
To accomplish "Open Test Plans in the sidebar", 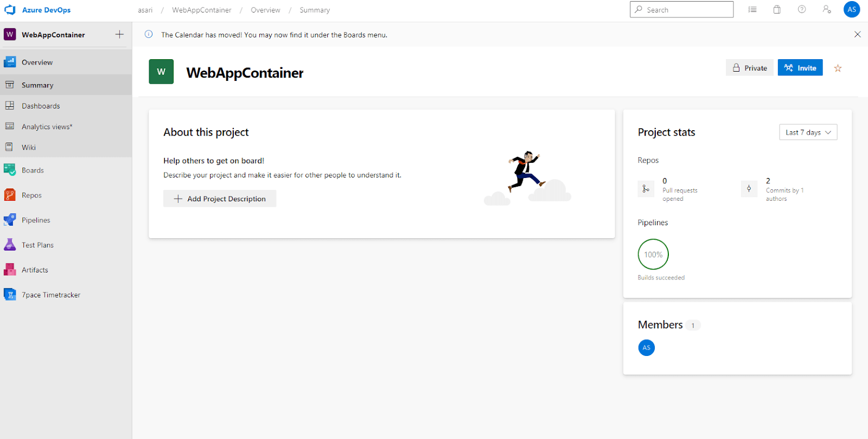I will click(37, 245).
